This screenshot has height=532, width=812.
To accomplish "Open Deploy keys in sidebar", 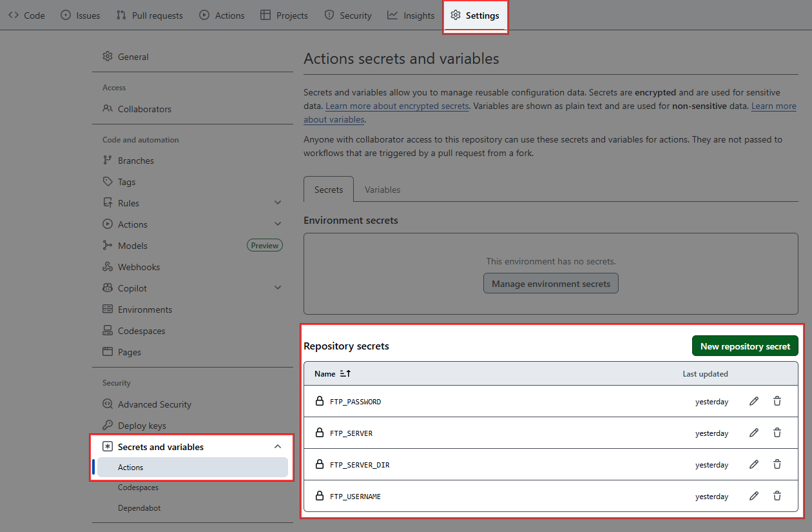I will pyautogui.click(x=142, y=426).
